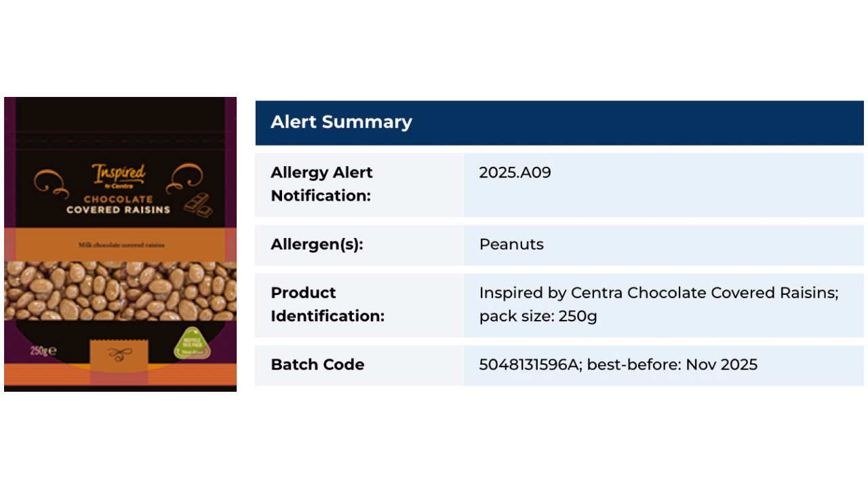The image size is (868, 488).
Task: Click the 250g weight mark on pack
Action: 43,351
